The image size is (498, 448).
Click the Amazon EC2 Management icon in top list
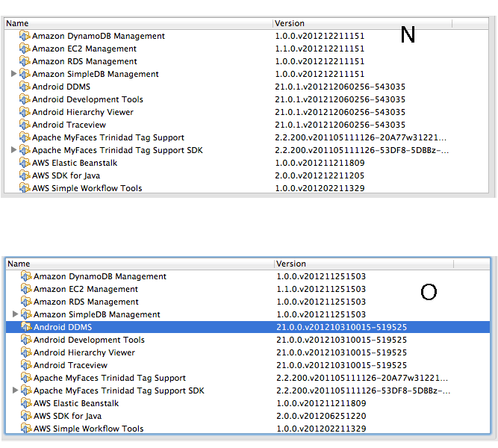click(25, 49)
